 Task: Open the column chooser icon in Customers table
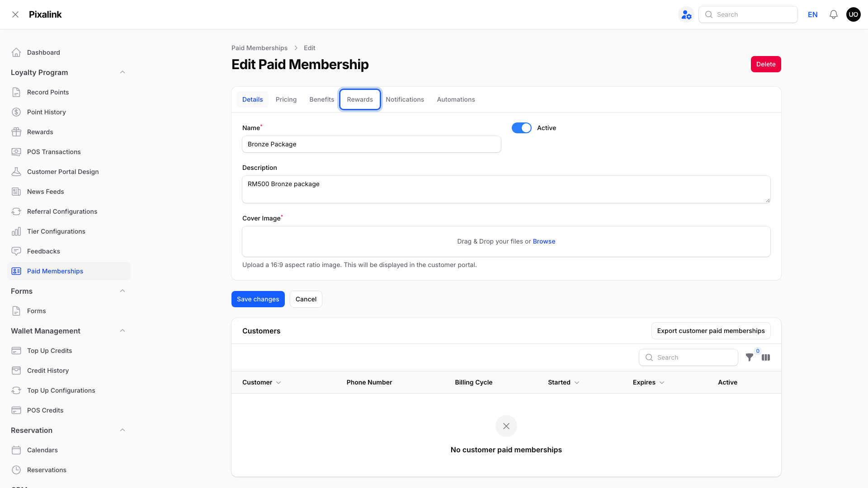pos(766,357)
